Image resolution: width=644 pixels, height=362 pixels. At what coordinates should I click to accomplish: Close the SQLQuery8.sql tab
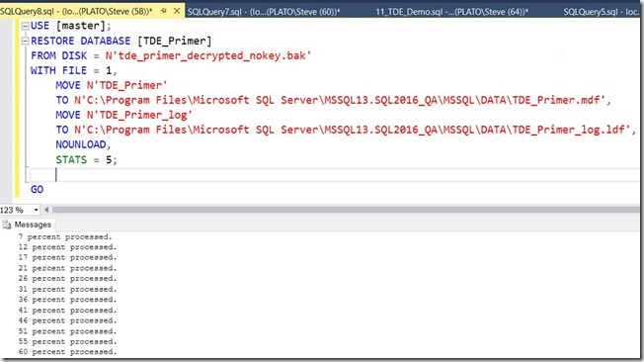click(177, 11)
